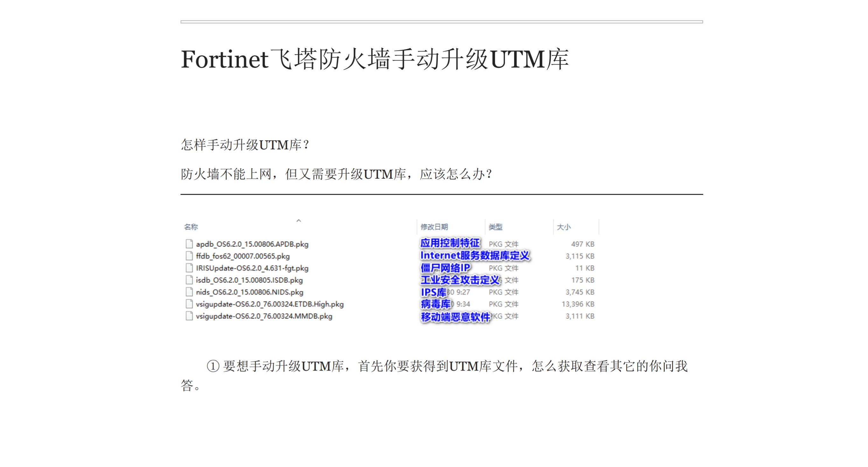
Task: Sort the file list by the 名称 column
Action: (191, 227)
